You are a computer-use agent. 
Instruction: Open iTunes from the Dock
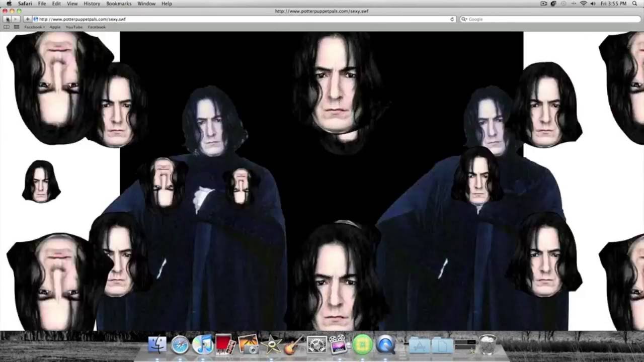point(202,344)
